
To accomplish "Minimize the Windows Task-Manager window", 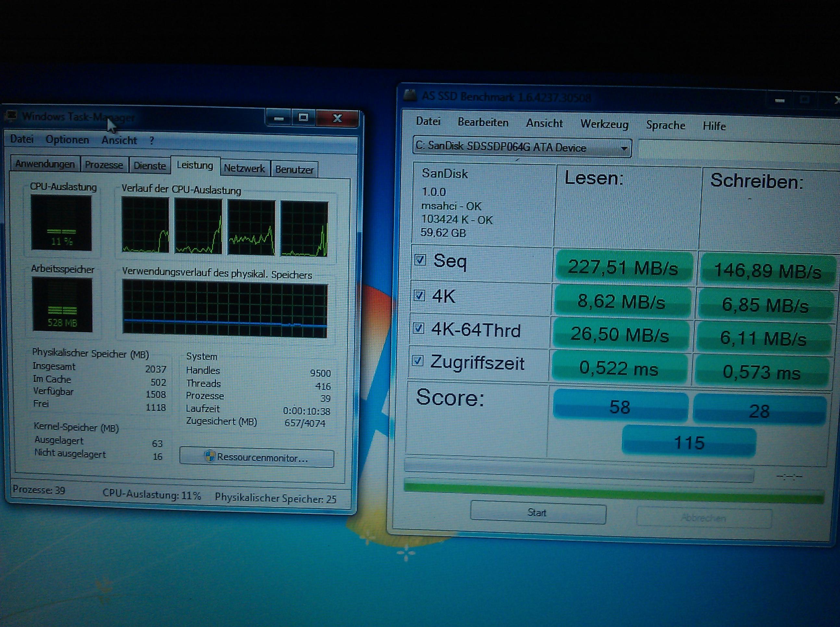I will [279, 118].
